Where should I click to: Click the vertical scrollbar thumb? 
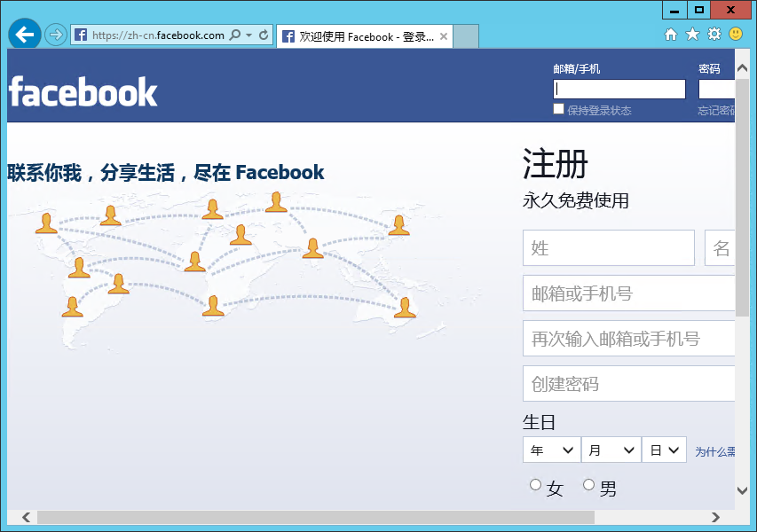pyautogui.click(x=743, y=198)
